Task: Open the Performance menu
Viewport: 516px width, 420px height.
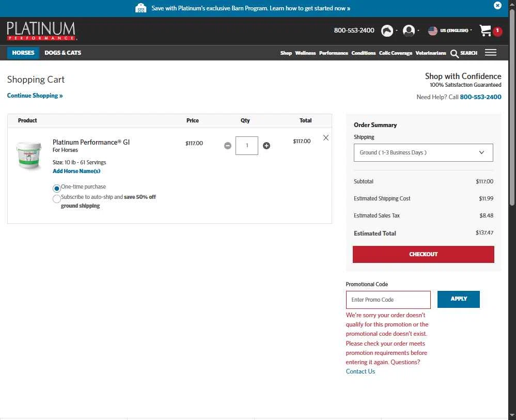Action: [x=333, y=53]
